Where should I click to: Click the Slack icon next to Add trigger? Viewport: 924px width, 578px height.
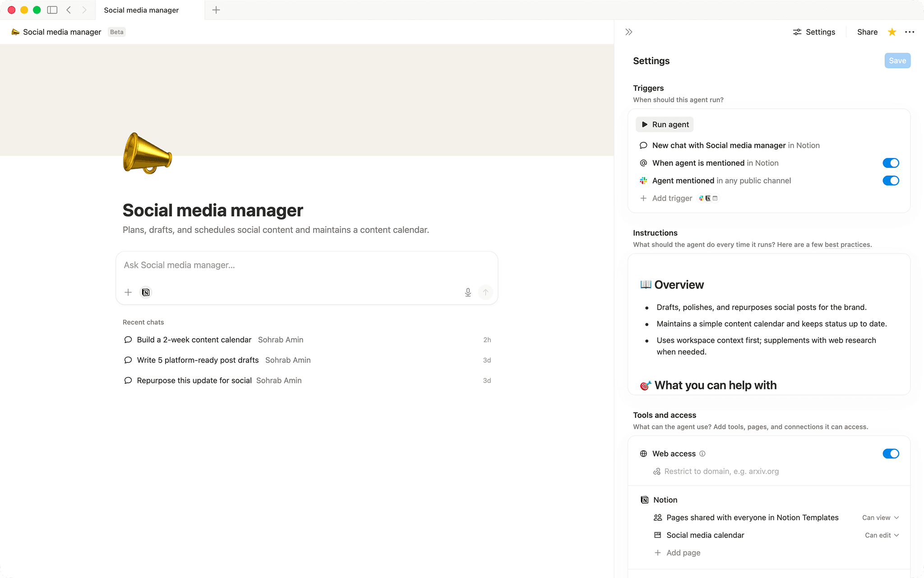701,198
